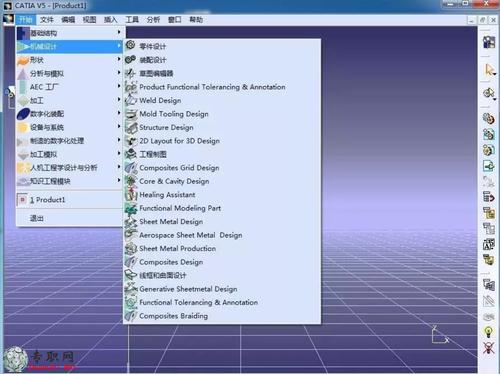Viewport: 500px width, 374px height.
Task: Click the XYZ axis compass in viewport
Action: (439, 335)
